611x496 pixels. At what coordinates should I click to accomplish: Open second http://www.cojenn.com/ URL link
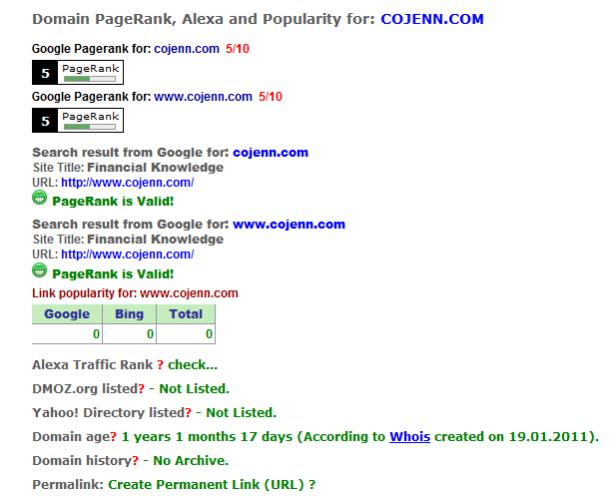[127, 254]
